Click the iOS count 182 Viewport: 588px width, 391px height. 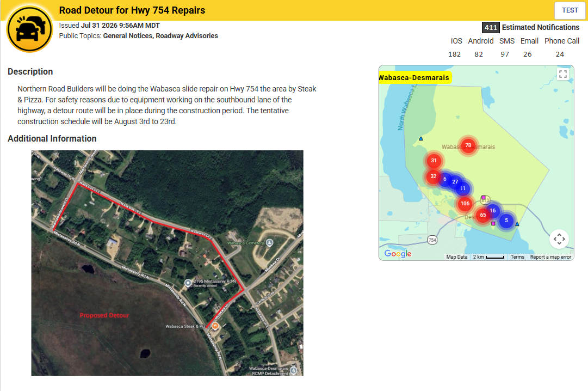pyautogui.click(x=454, y=54)
